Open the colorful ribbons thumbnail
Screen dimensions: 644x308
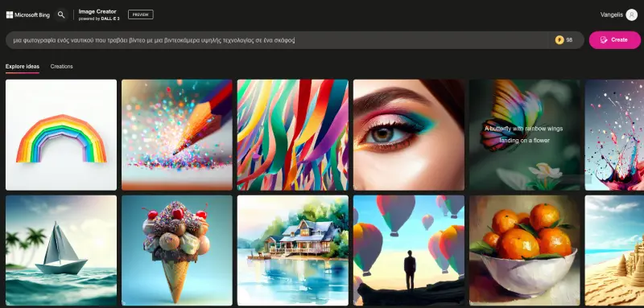pyautogui.click(x=293, y=135)
